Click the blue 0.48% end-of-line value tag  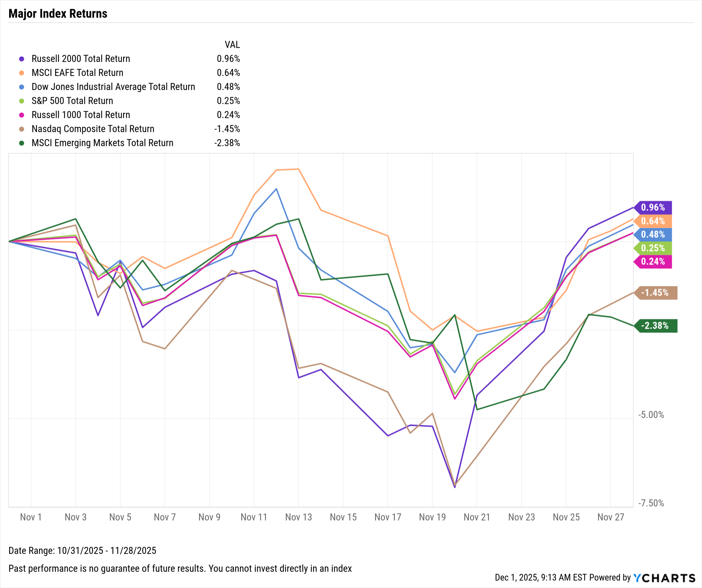pos(653,234)
